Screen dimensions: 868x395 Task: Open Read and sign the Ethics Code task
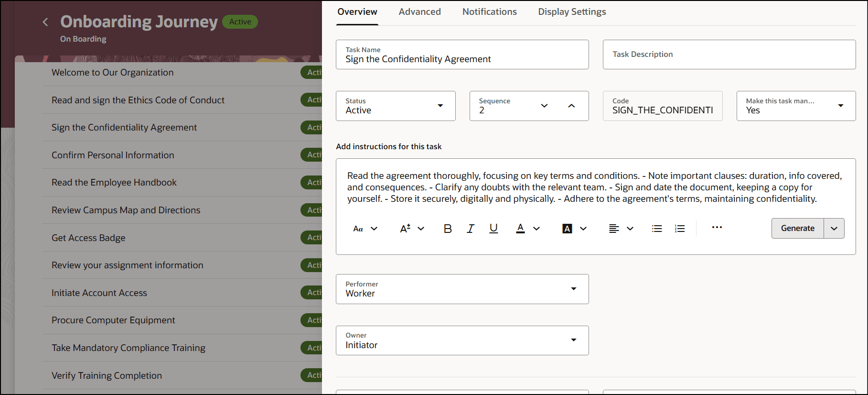click(138, 100)
